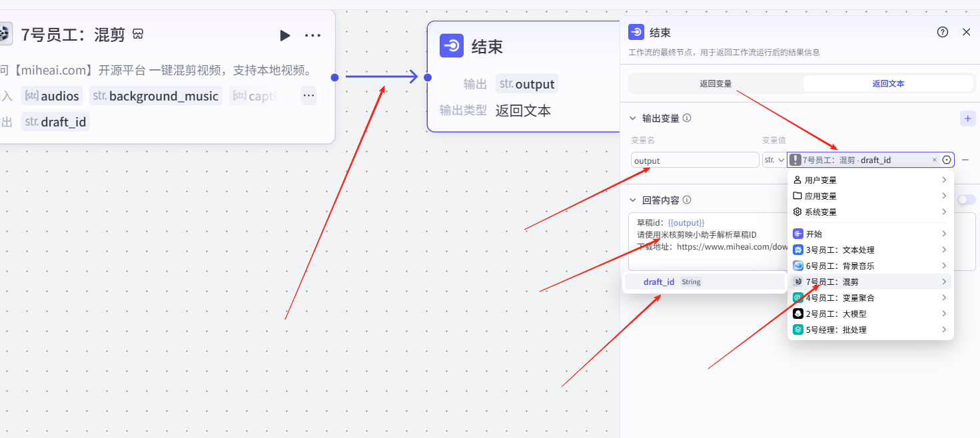
Task: Expand 用户变量 in variable list
Action: (870, 180)
